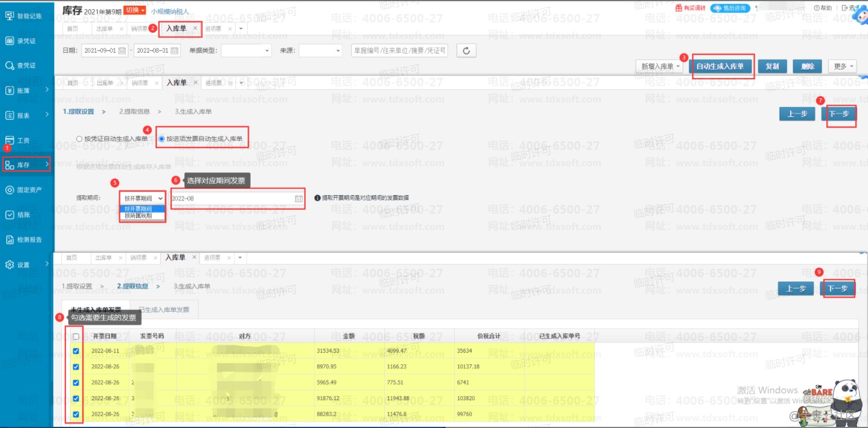
Task: Open the 出库单 tab
Action: (105, 28)
